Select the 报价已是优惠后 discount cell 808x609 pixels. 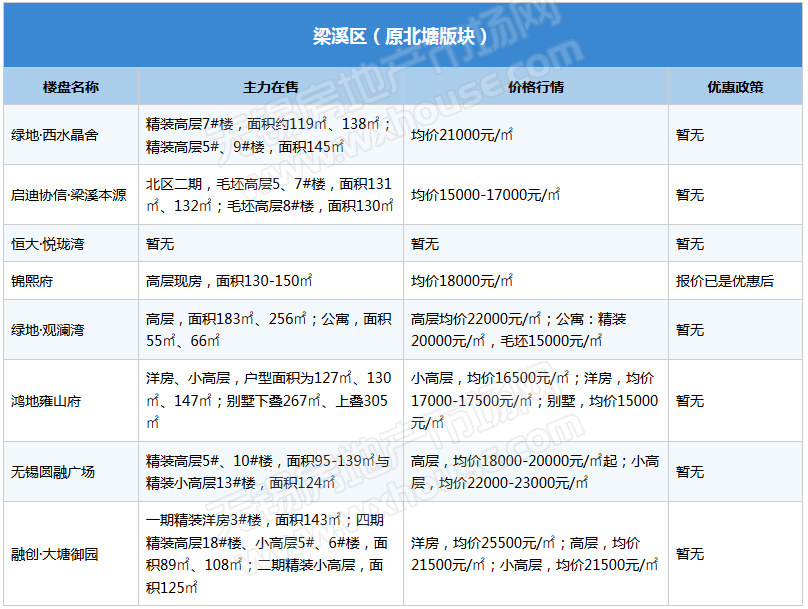(x=725, y=282)
